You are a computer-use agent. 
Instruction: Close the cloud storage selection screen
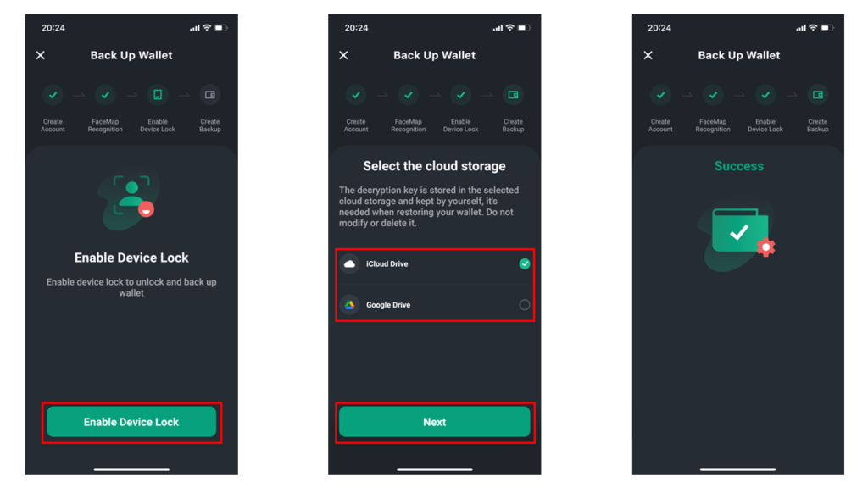[x=344, y=55]
